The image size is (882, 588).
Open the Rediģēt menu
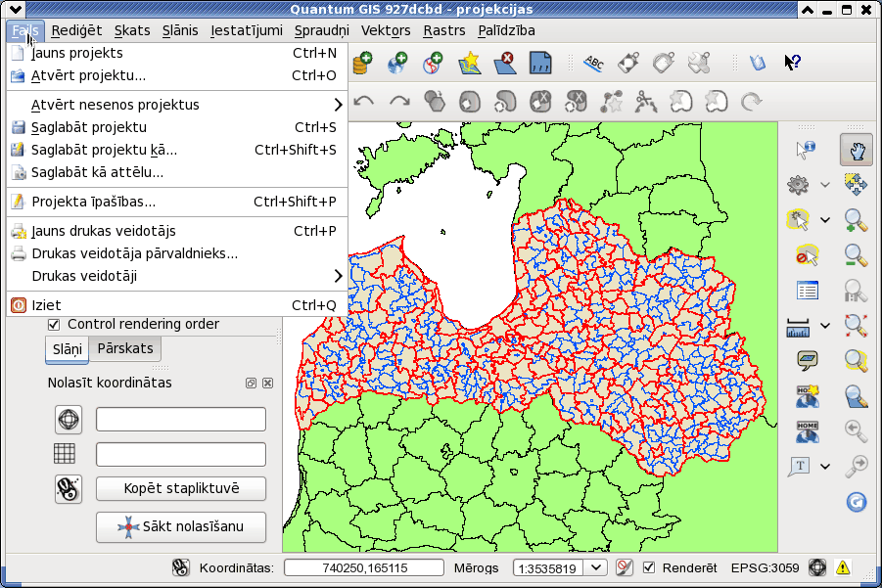76,30
